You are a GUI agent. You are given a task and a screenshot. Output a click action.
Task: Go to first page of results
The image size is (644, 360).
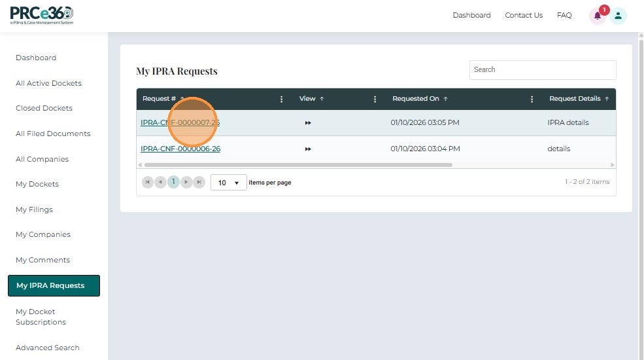148,182
